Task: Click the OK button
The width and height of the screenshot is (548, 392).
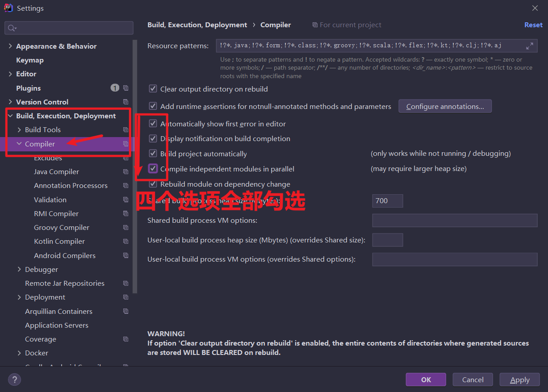Action: point(426,379)
